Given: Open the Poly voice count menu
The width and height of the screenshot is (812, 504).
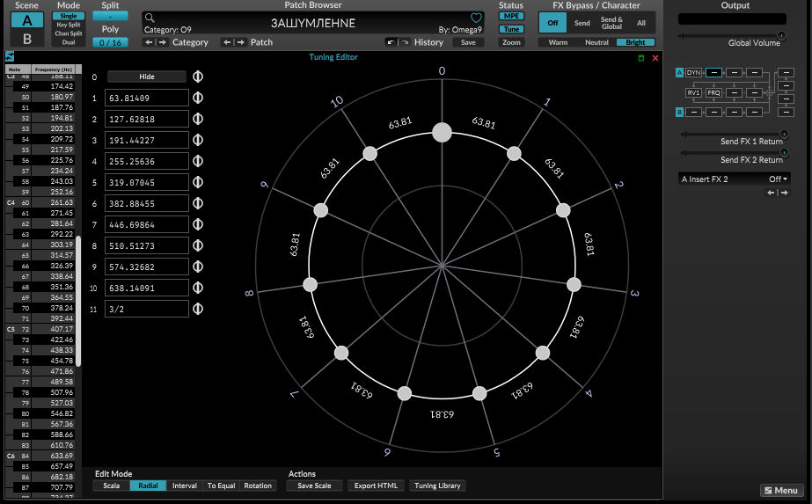Looking at the screenshot, I should click(110, 42).
